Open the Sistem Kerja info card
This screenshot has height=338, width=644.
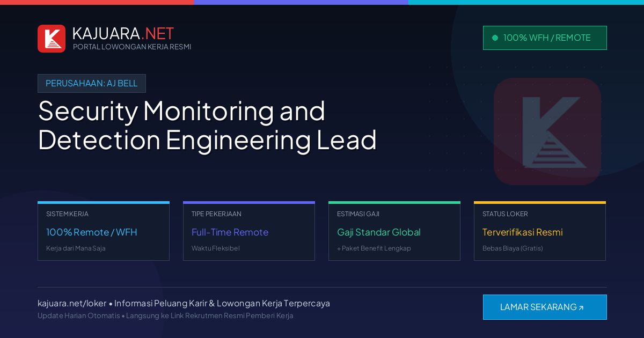click(104, 231)
